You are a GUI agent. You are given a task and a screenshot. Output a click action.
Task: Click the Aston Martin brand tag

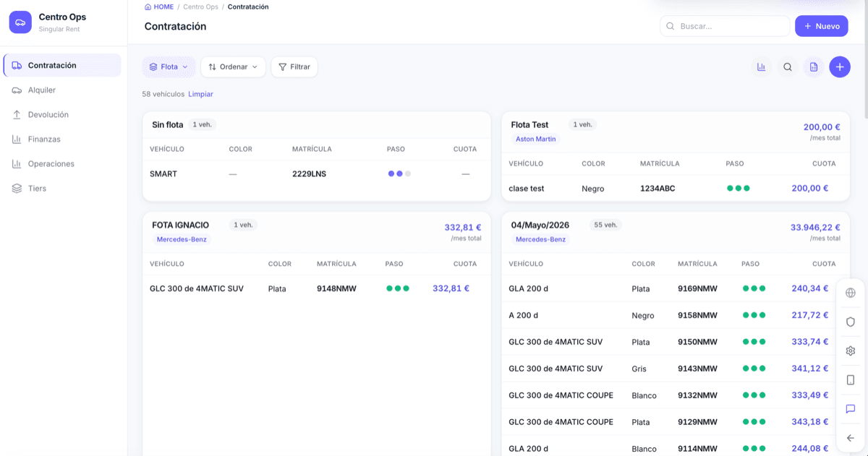(x=535, y=139)
